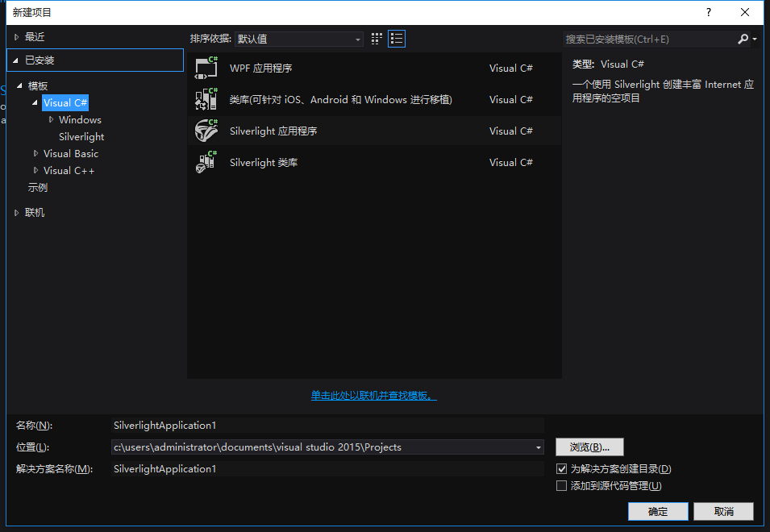The width and height of the screenshot is (770, 532).
Task: Click the search magnifier icon
Action: click(743, 39)
